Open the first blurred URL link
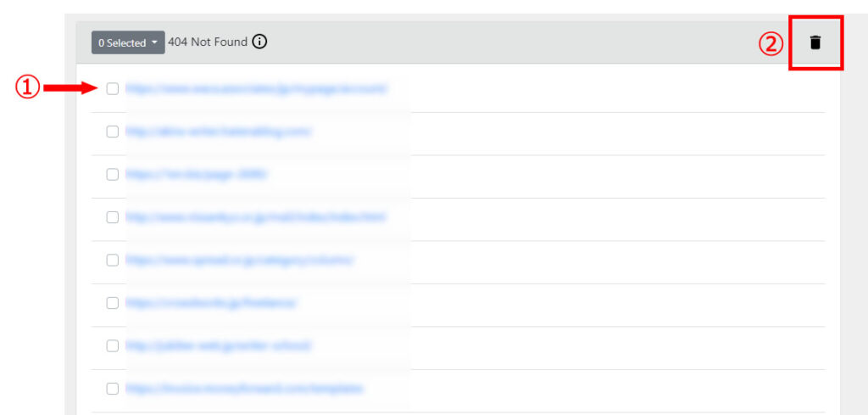 point(256,88)
